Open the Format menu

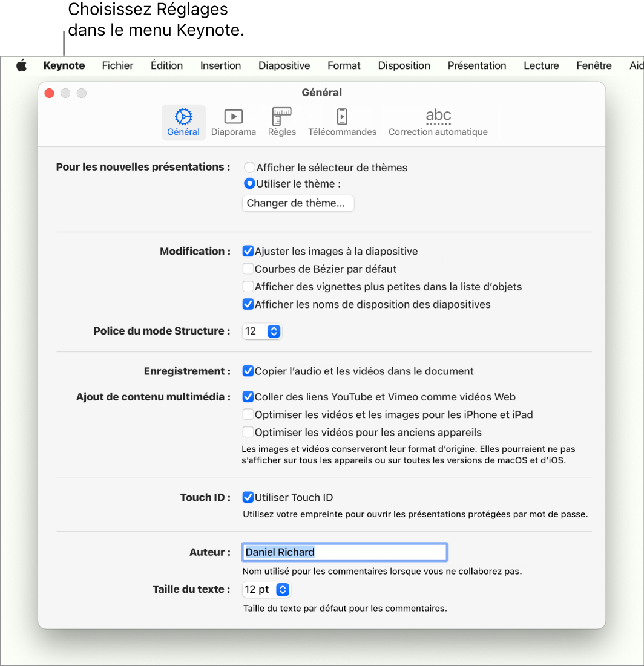[x=344, y=65]
